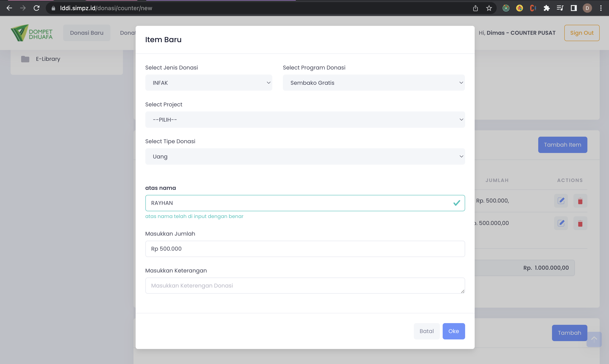This screenshot has width=609, height=364.
Task: Focus the Masukkan Jumlah amount field
Action: (x=305, y=249)
